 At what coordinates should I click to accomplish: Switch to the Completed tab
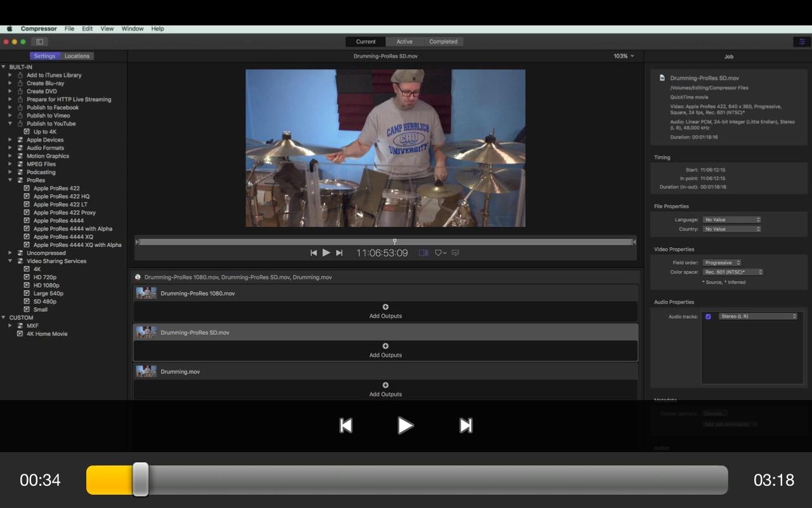coord(443,42)
